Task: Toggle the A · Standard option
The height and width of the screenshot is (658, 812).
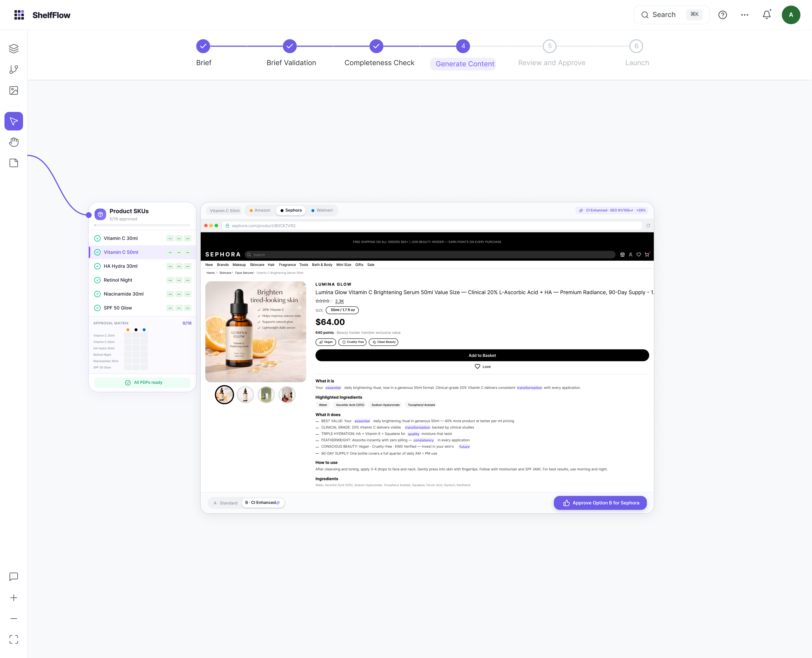Action: click(x=225, y=503)
